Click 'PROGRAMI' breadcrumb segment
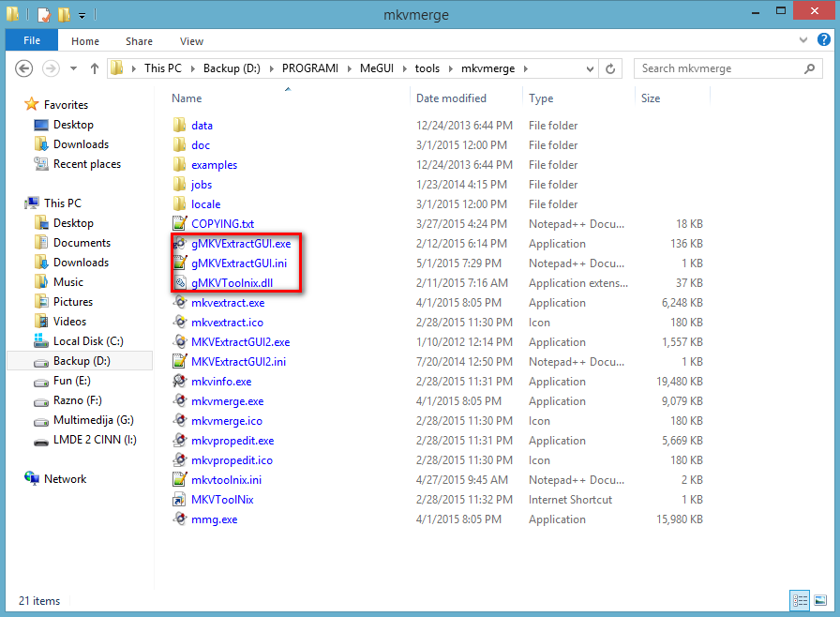 (x=310, y=68)
